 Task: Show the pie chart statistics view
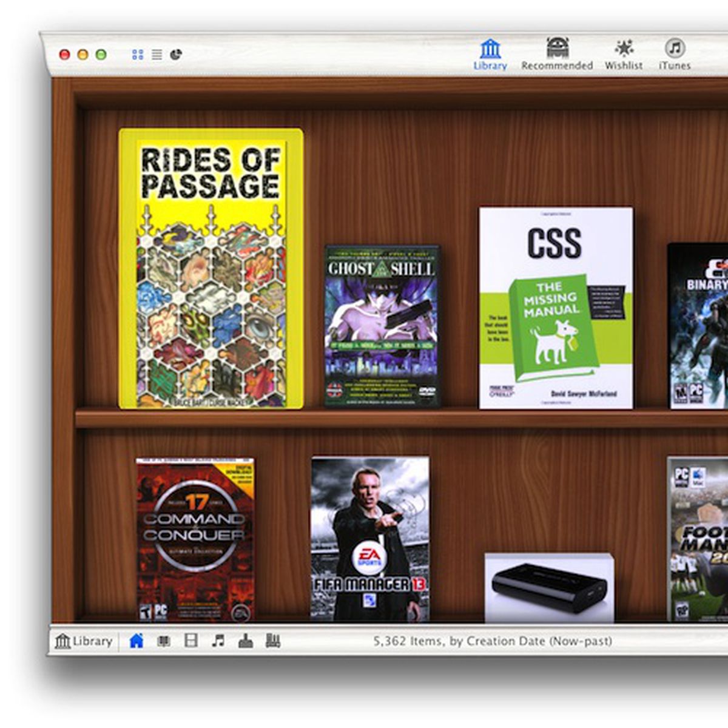click(176, 55)
